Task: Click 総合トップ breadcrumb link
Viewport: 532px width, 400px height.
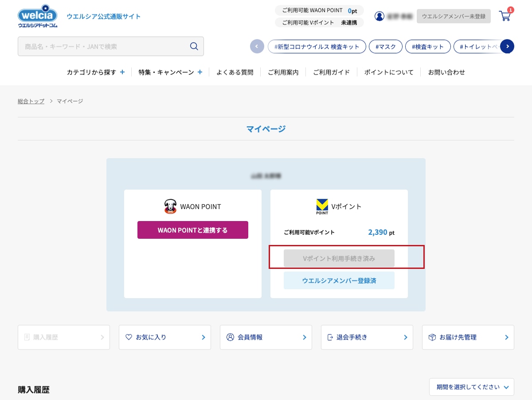Action: click(31, 101)
